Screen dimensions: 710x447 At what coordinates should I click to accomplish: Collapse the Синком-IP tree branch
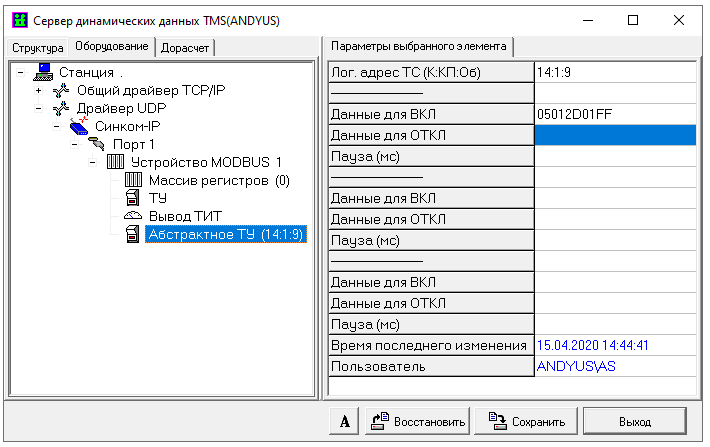pos(56,126)
